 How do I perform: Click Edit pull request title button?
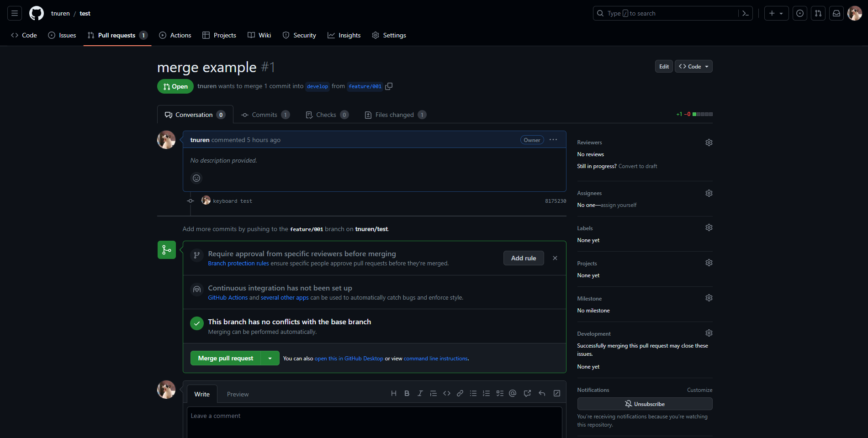(664, 67)
